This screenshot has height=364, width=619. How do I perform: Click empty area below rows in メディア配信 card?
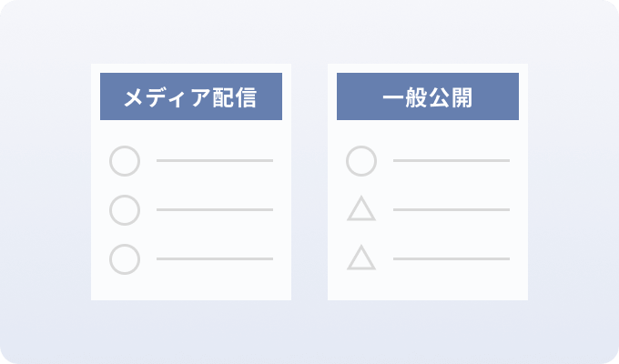point(191,288)
